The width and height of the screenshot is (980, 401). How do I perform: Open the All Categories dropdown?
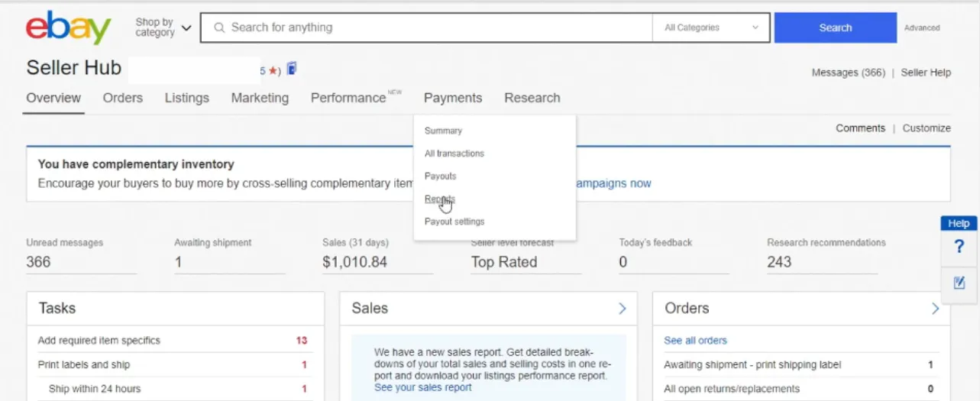click(711, 27)
